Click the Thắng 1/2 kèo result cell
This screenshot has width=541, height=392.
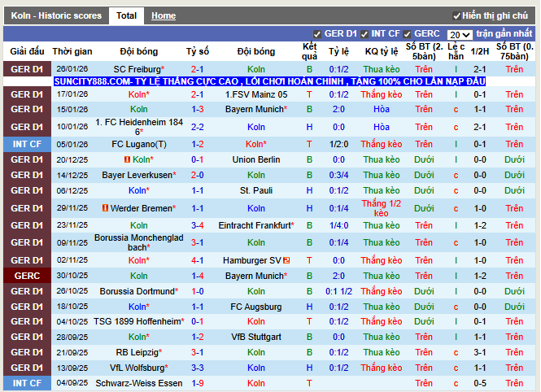click(382, 208)
